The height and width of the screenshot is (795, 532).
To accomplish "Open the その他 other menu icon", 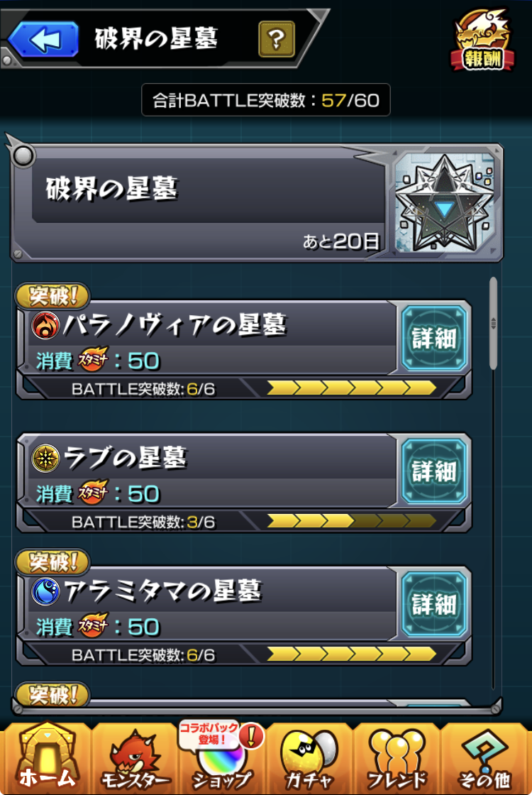I will tap(485, 759).
